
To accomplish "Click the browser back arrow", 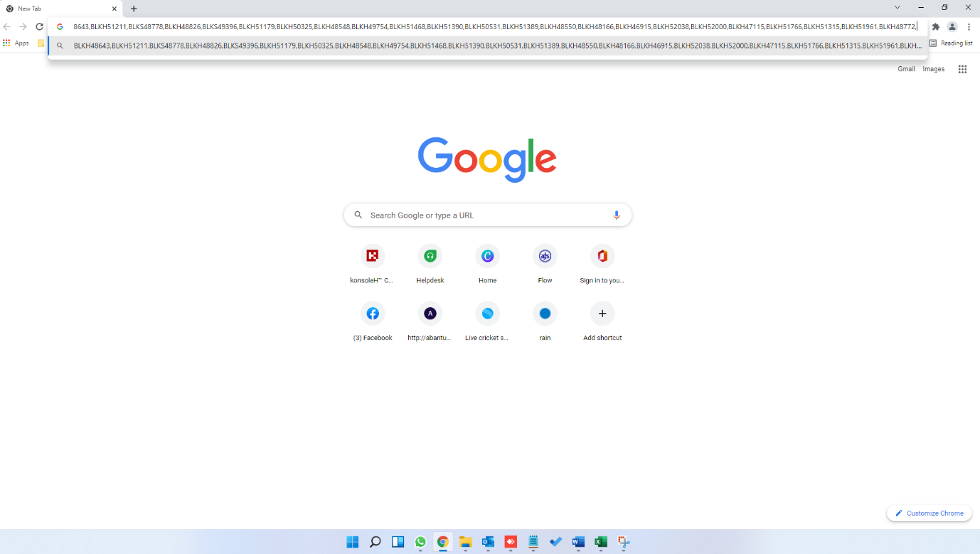I will pyautogui.click(x=6, y=26).
